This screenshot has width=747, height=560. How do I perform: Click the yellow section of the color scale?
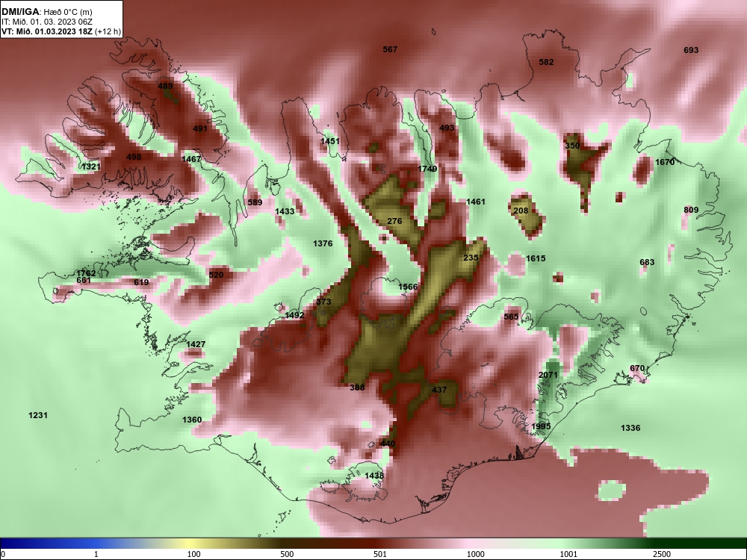click(190, 544)
